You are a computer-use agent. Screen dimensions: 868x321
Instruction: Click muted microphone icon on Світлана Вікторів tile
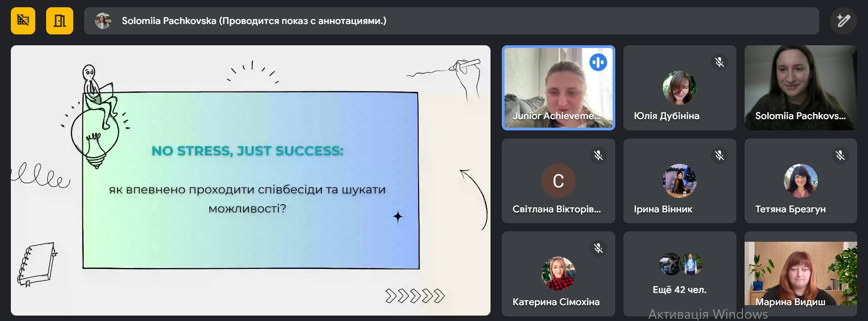[598, 156]
